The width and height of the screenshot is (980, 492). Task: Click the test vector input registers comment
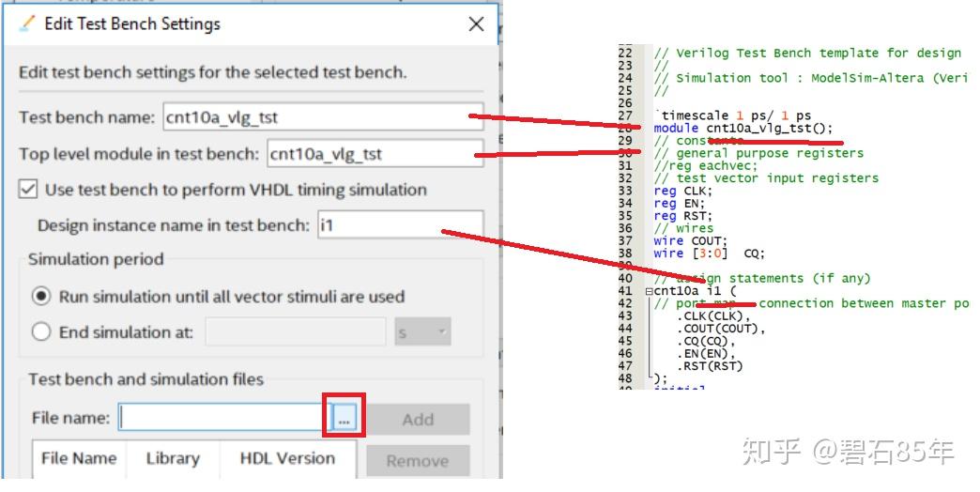[766, 178]
